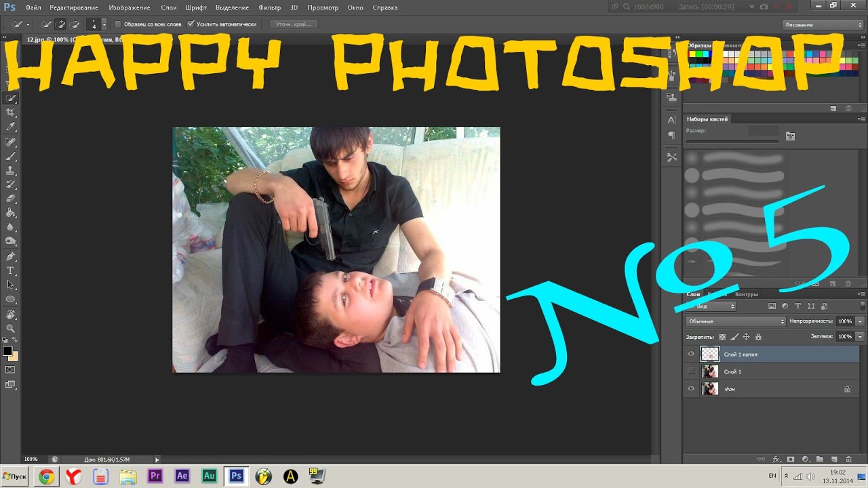Open the brush size picker dropdown
Viewport: 868px width, 488px height.
pyautogui.click(x=104, y=24)
